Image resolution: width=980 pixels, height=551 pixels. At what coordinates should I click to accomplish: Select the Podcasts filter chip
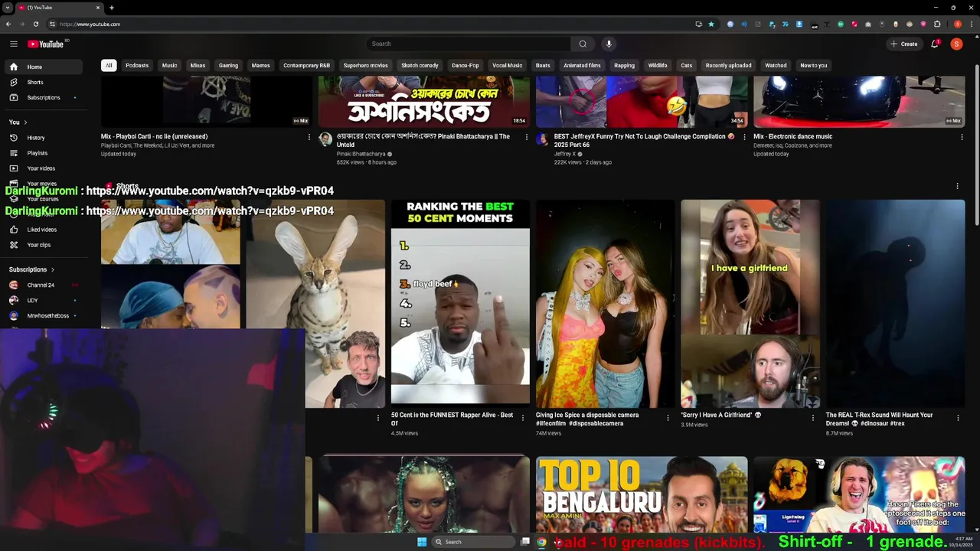[x=137, y=65]
